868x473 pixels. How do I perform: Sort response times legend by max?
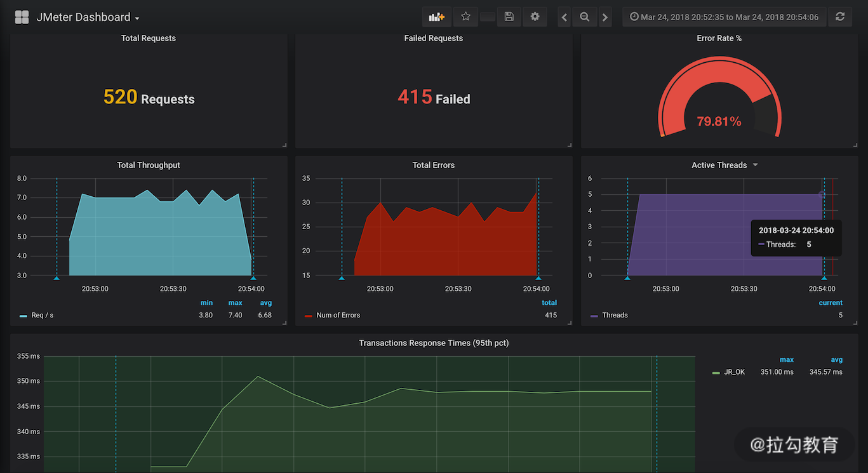787,360
